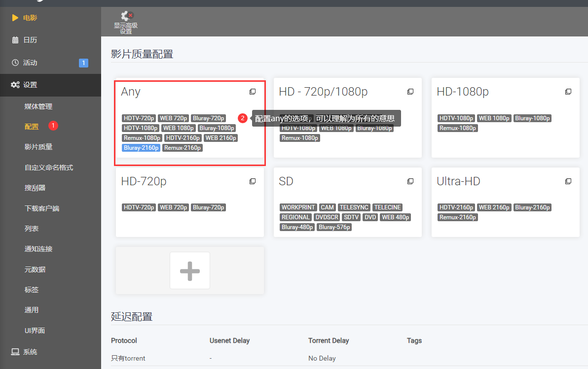Screen dimensions: 588x369
Task: Open the 电影 (Movies) sidebar section
Action: tap(30, 18)
